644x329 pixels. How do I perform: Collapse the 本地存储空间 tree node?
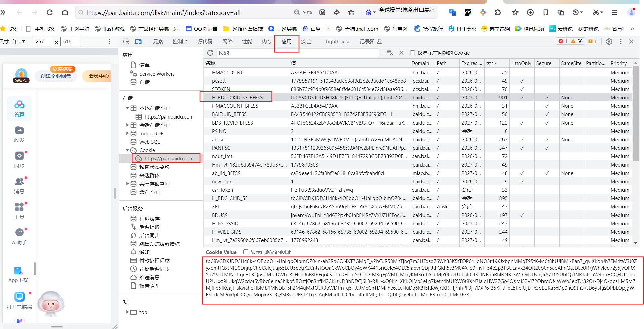[127, 108]
